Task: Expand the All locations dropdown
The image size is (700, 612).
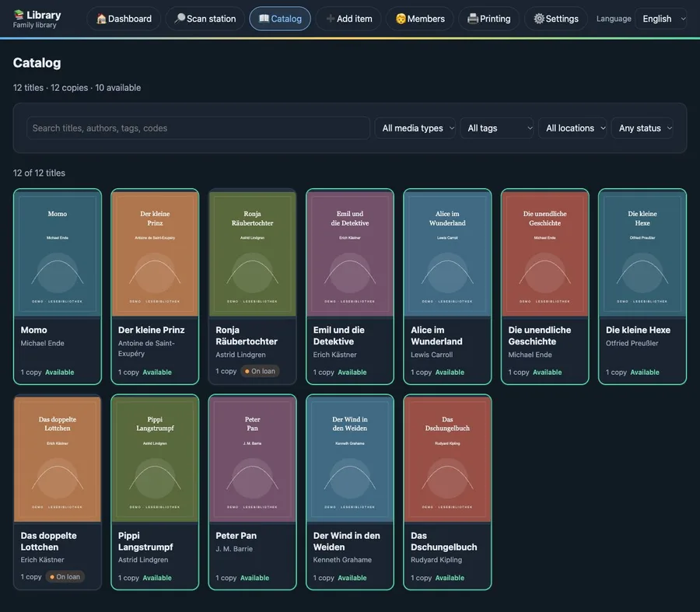Action: (572, 128)
